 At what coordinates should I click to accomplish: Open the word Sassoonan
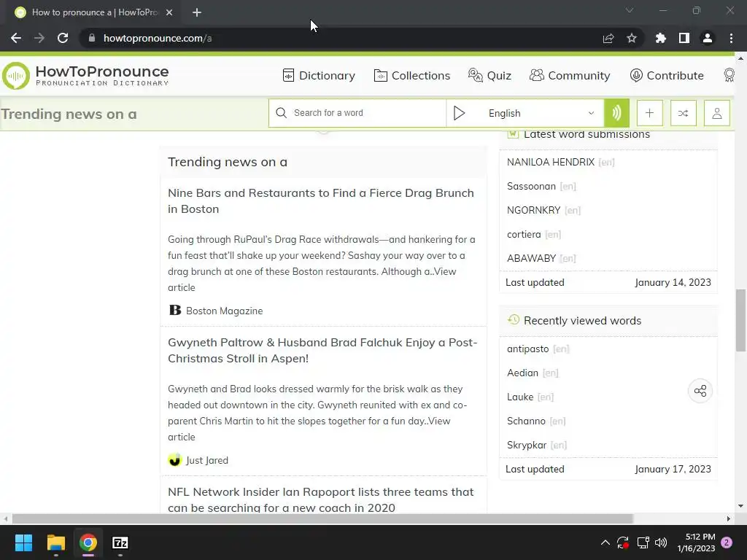[531, 186]
